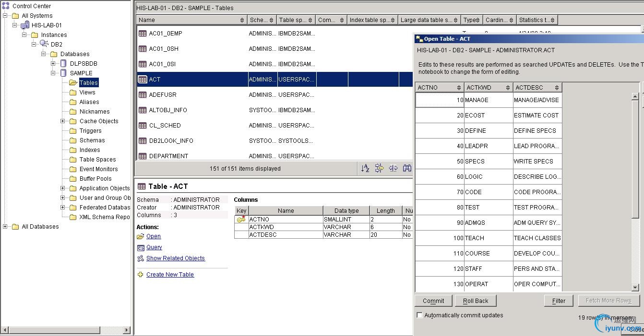
Task: Click the Query action link
Action: click(x=154, y=247)
